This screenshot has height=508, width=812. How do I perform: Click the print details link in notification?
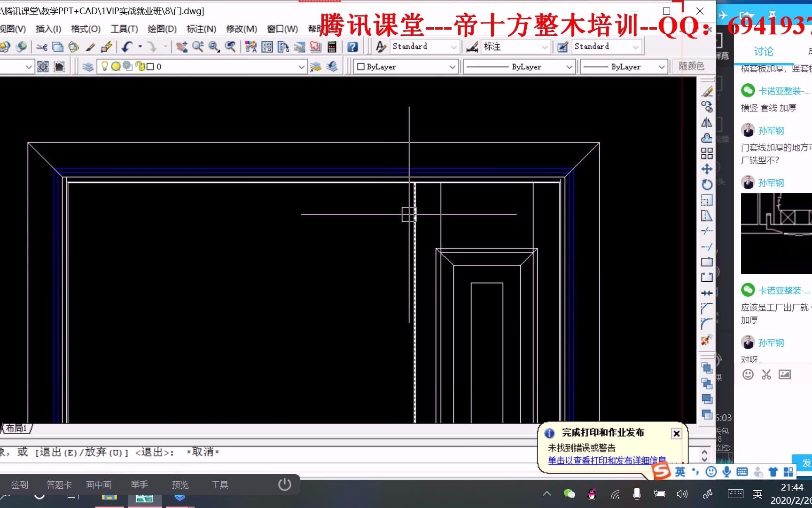607,460
